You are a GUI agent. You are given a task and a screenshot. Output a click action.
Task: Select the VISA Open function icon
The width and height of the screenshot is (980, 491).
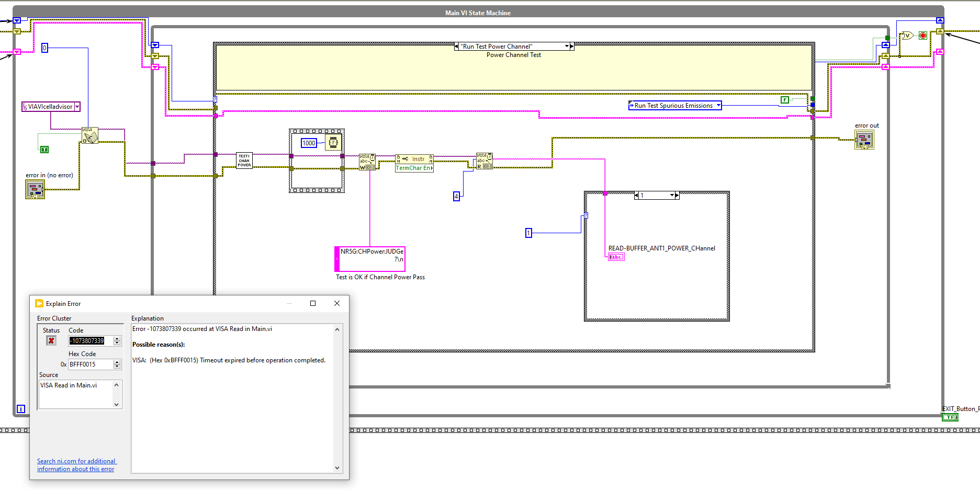tap(90, 135)
